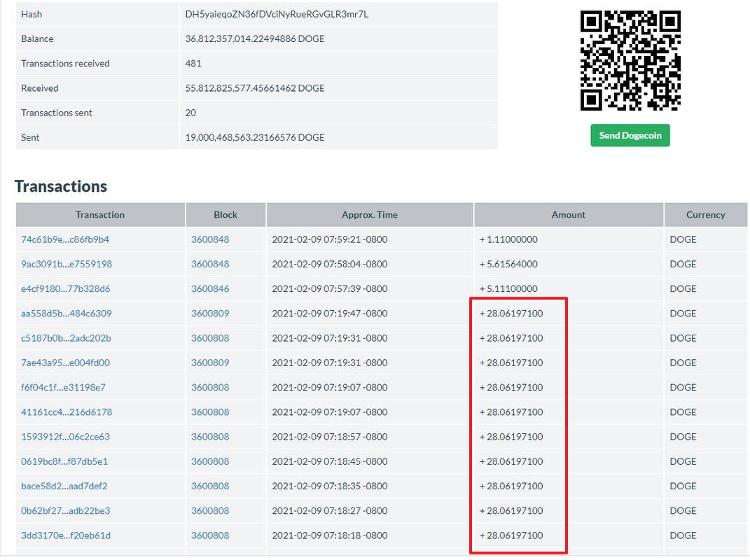Select transactions received count 481
The image size is (750, 560).
(x=193, y=64)
